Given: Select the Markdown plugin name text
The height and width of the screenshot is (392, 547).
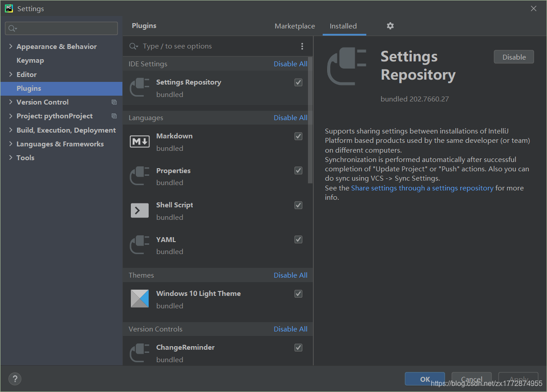Looking at the screenshot, I should click(174, 136).
